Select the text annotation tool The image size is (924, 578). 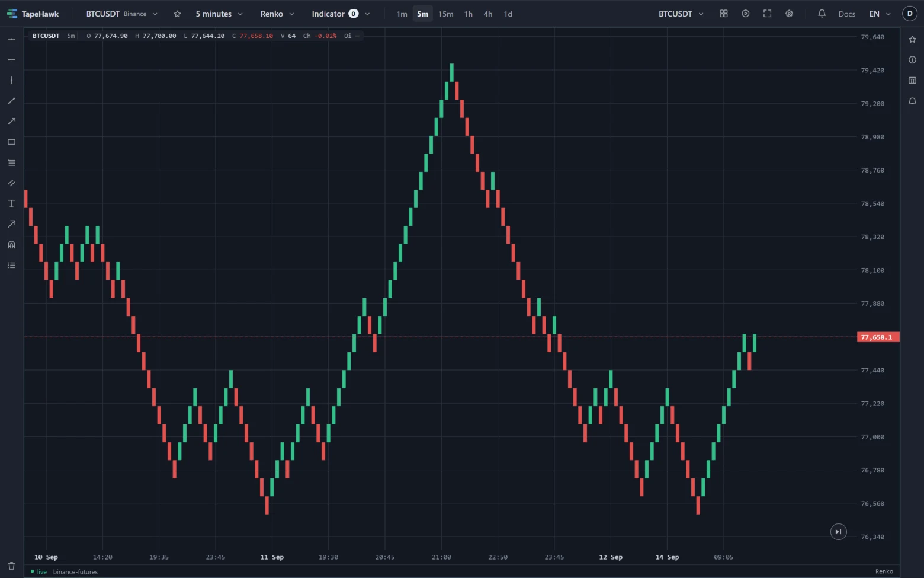(11, 203)
